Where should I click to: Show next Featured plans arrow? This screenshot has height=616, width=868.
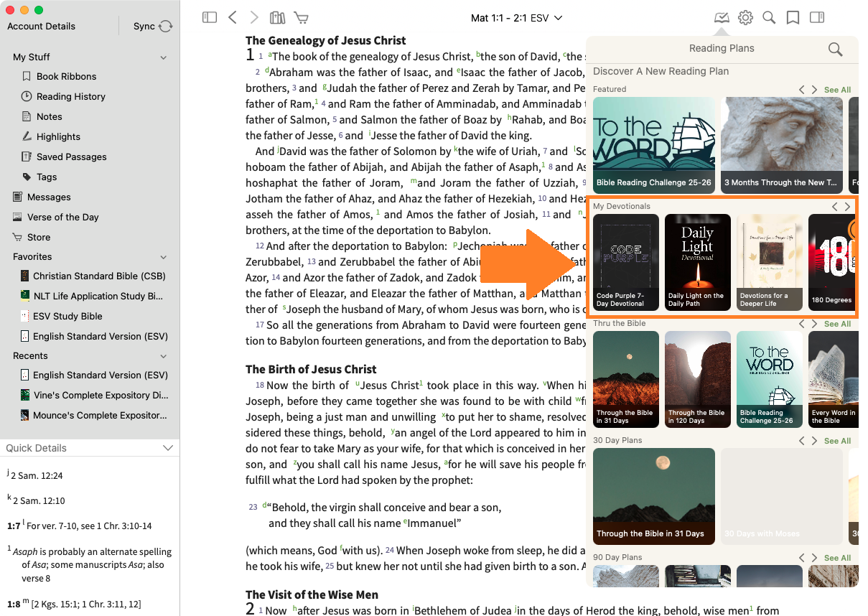tap(814, 90)
